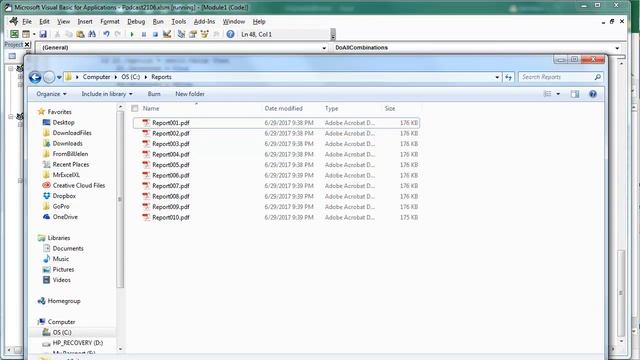Open Documents under Libraries
Viewport: 640px width, 360px height.
[68, 248]
